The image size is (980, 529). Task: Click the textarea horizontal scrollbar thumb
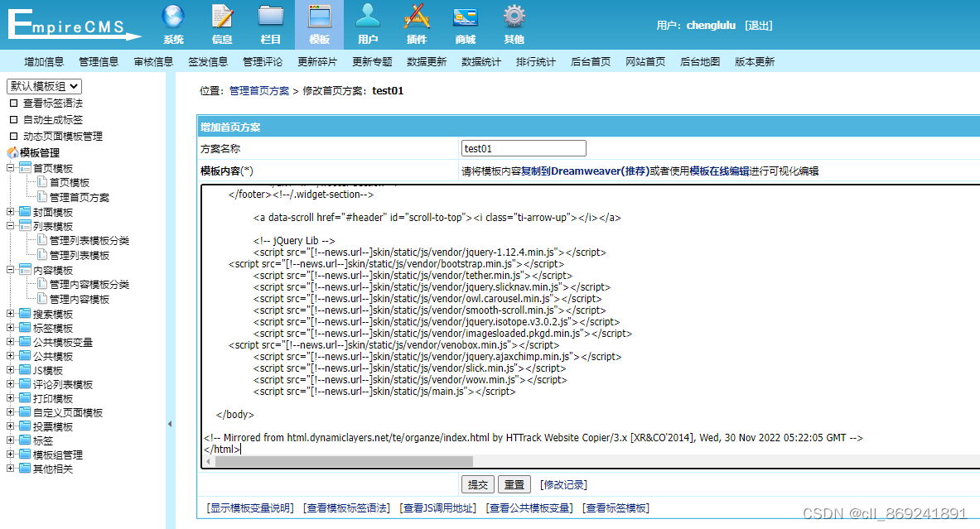click(344, 462)
